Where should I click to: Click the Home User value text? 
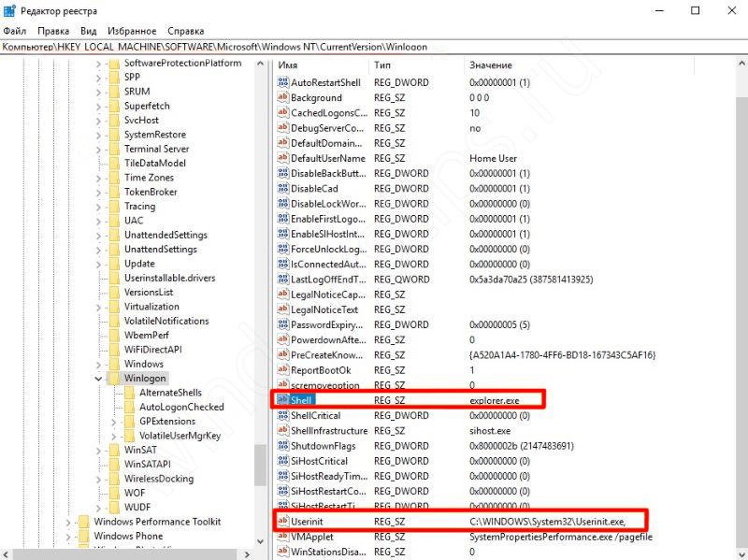tap(493, 158)
